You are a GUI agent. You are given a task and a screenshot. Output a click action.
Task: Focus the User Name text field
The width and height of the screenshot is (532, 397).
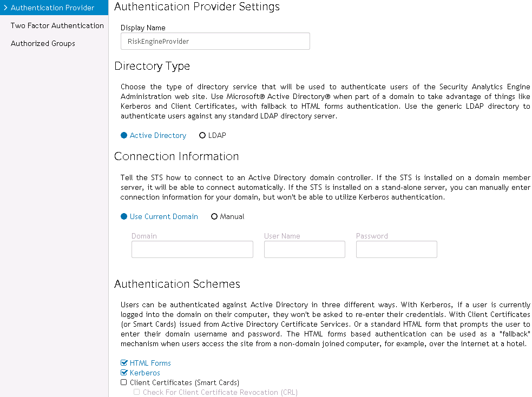click(x=304, y=249)
